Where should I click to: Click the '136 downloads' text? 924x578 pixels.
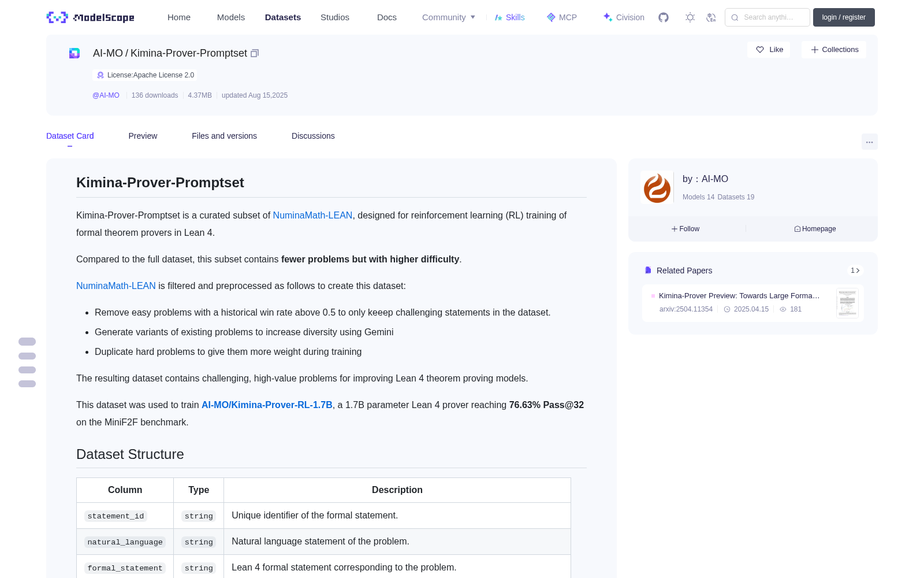tap(155, 95)
